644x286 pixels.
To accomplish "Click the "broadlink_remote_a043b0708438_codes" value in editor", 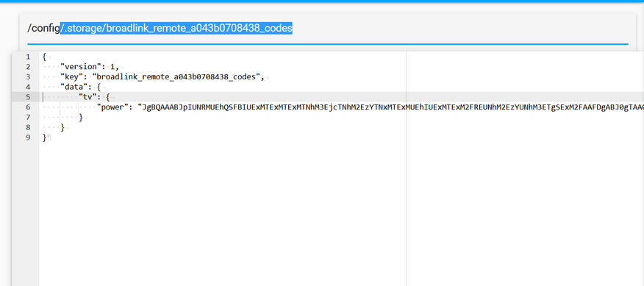I will 176,77.
